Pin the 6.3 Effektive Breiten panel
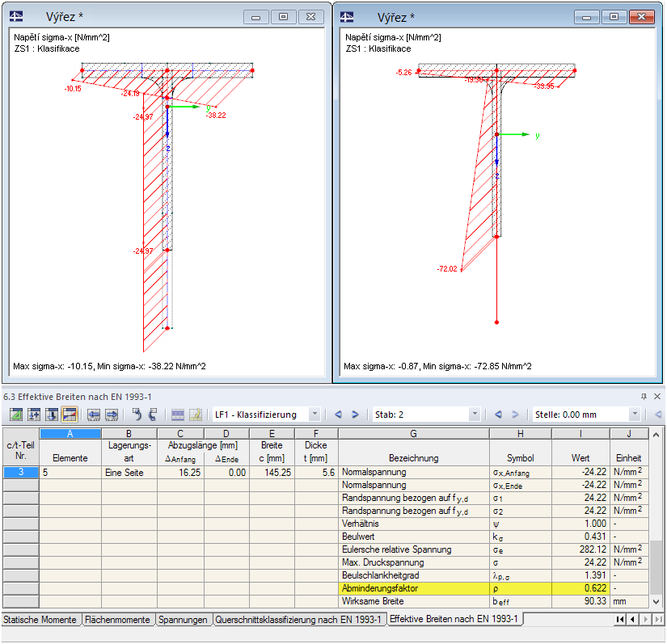The image size is (667, 644). tap(644, 396)
